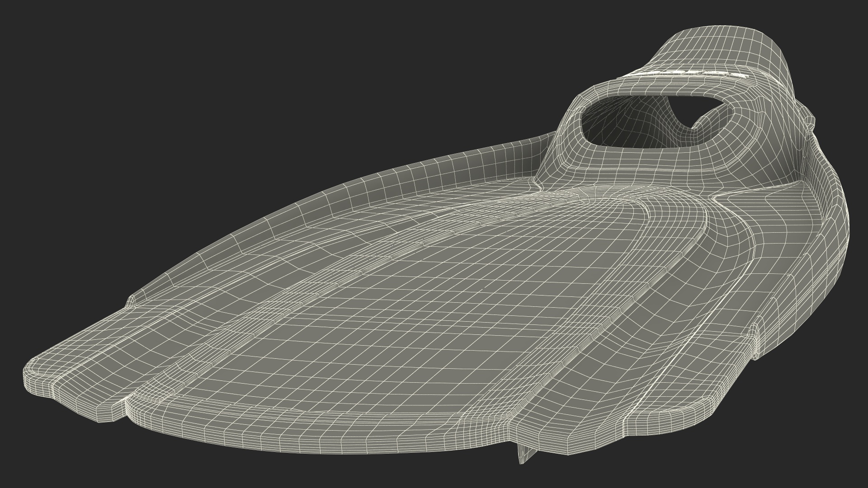Select the small step bump on the left hull edge
The image size is (868, 488).
click(x=130, y=300)
